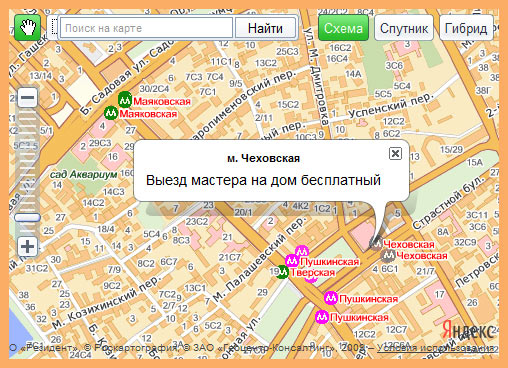The height and width of the screenshot is (368, 508).
Task: Click the Чеховская placemark under the balloon
Action: click(376, 243)
